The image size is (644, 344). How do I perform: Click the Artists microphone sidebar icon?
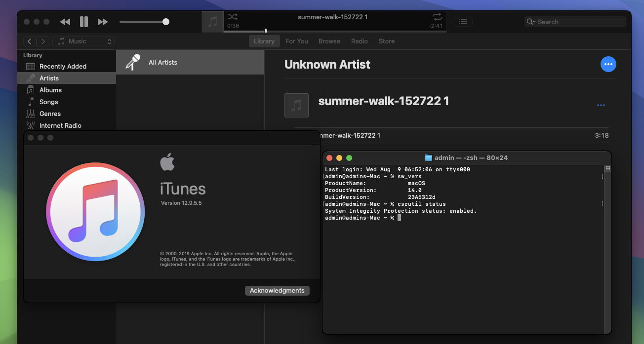31,78
